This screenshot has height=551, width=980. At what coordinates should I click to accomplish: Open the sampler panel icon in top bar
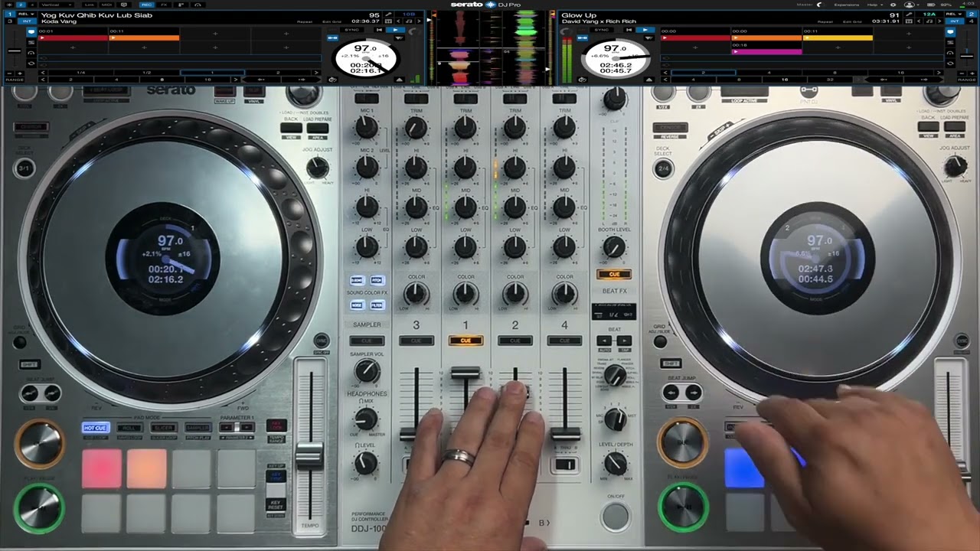tap(181, 5)
